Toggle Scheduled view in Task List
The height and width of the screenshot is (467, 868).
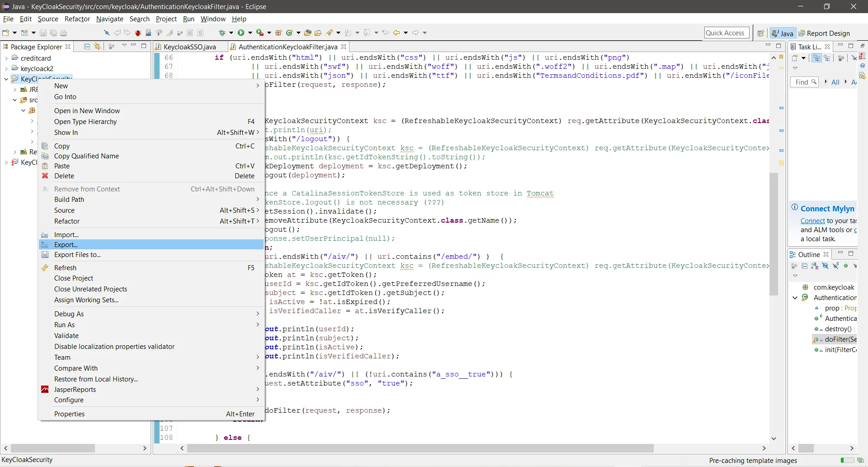coord(827,58)
